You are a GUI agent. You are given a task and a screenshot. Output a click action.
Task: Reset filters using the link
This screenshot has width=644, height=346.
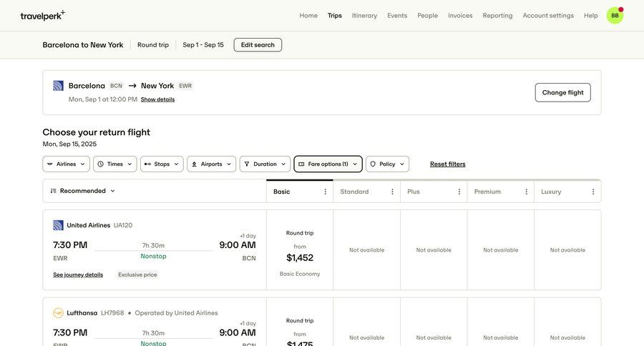tap(447, 164)
